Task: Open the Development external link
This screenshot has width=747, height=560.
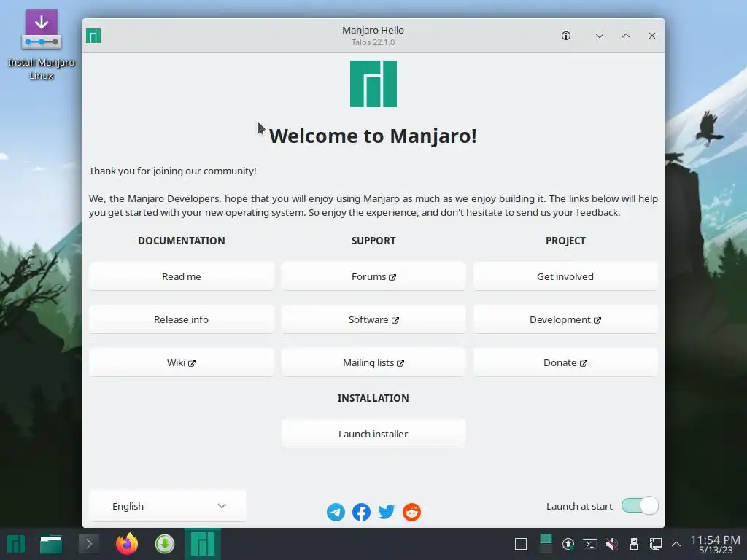Action: pyautogui.click(x=565, y=319)
